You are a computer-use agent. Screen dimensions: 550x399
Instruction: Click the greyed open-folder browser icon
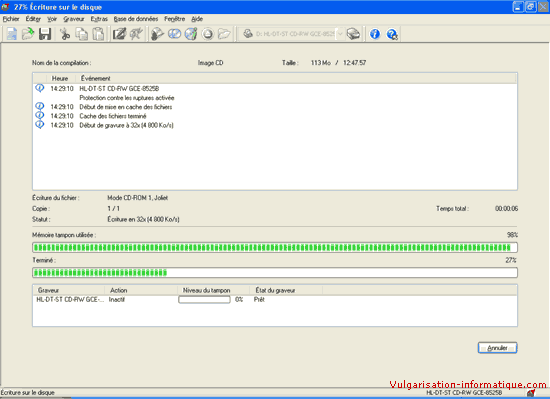click(224, 34)
